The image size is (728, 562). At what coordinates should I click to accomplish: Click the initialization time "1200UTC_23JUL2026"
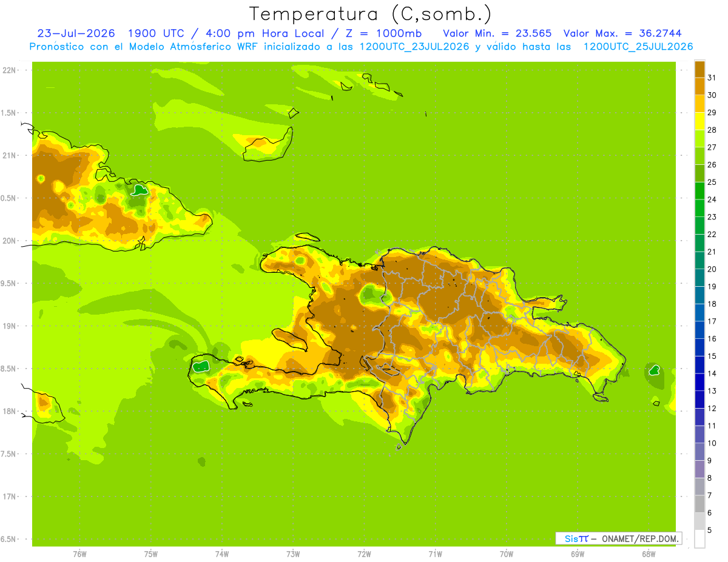pos(414,47)
